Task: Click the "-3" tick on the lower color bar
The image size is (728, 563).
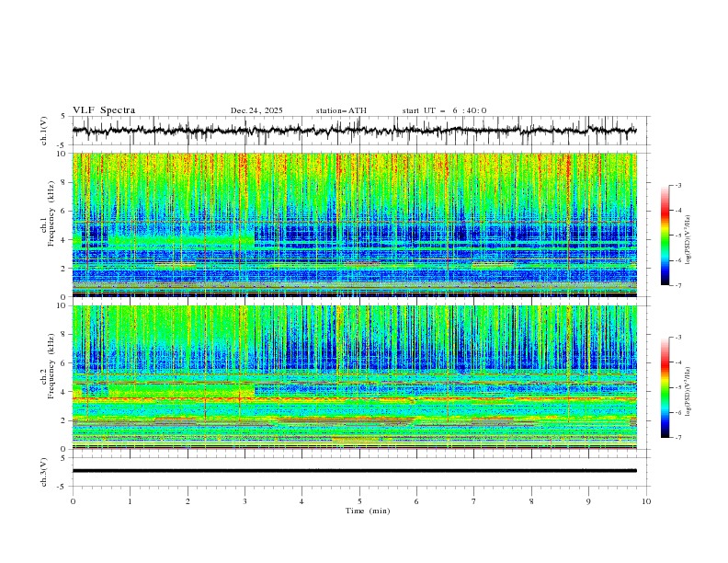Action: pyautogui.click(x=678, y=338)
